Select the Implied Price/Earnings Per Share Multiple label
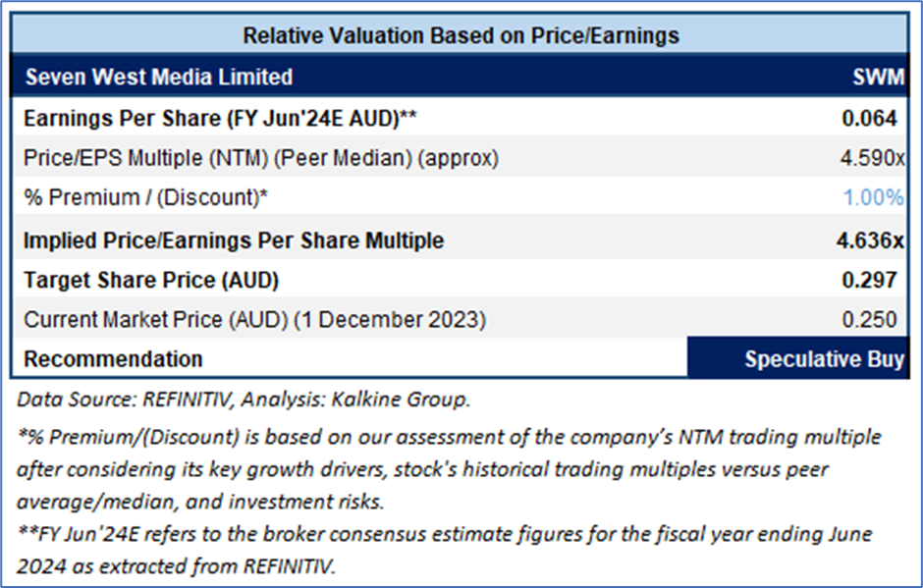Viewport: 923px width, 588px height. click(234, 240)
